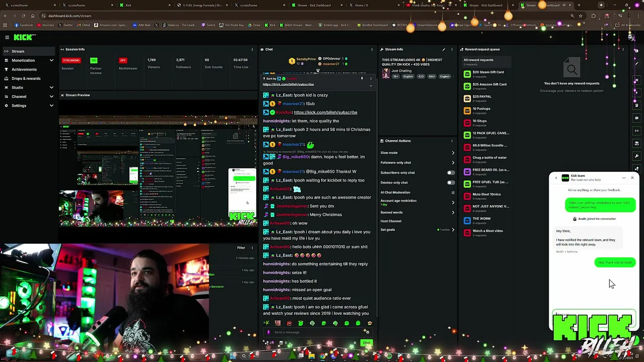Open Session Info panel three-dot menu
This screenshot has width=644, height=362.
coord(252,49)
